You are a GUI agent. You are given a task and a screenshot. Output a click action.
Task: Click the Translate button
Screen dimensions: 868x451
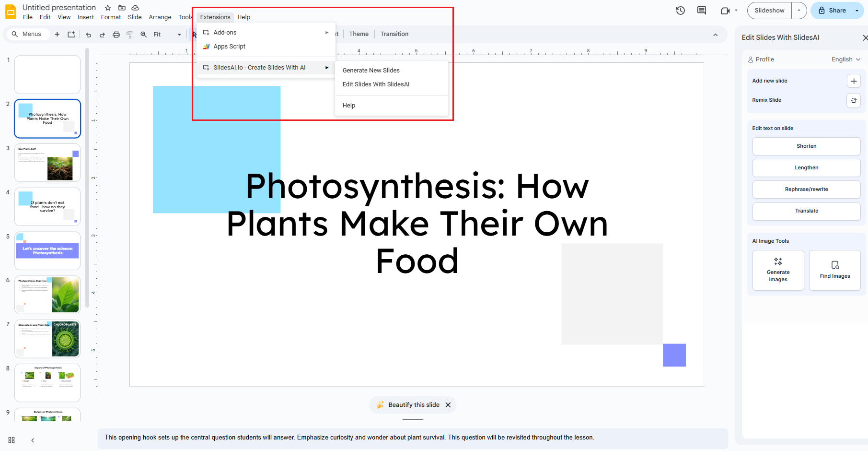807,211
